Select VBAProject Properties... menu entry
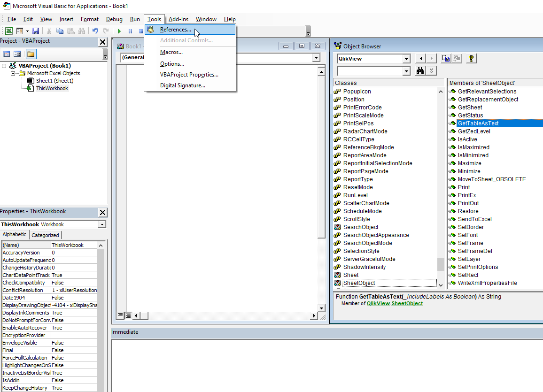543x392 pixels. [x=189, y=75]
